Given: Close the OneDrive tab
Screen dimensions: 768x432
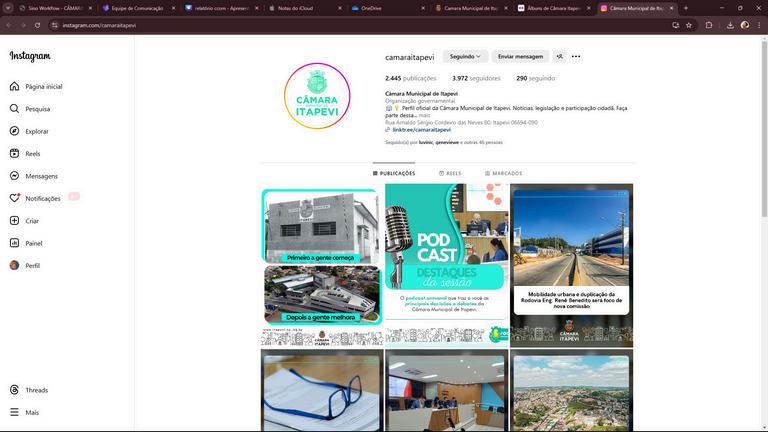Looking at the screenshot, I should pyautogui.click(x=423, y=8).
